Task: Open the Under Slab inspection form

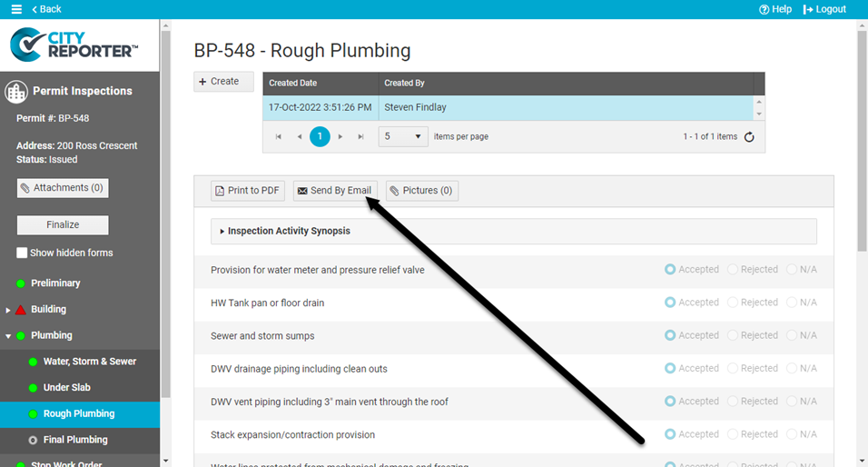Action: pos(67,387)
